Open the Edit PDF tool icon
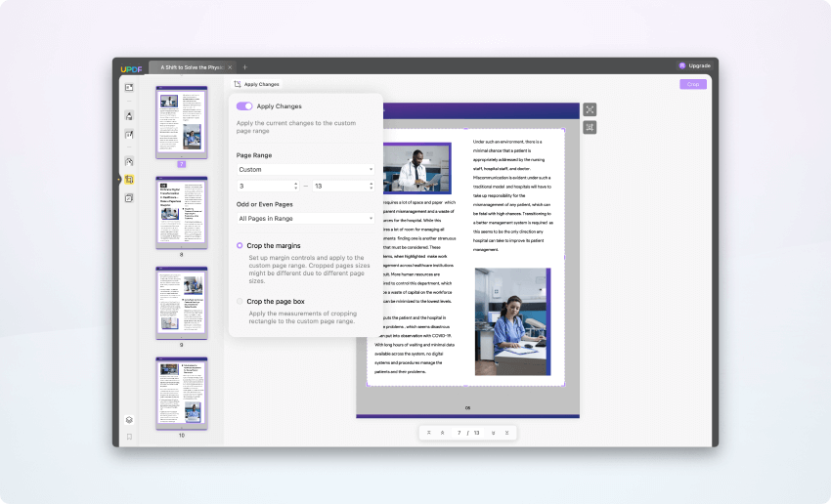Screen dimensions: 831x504 129,135
